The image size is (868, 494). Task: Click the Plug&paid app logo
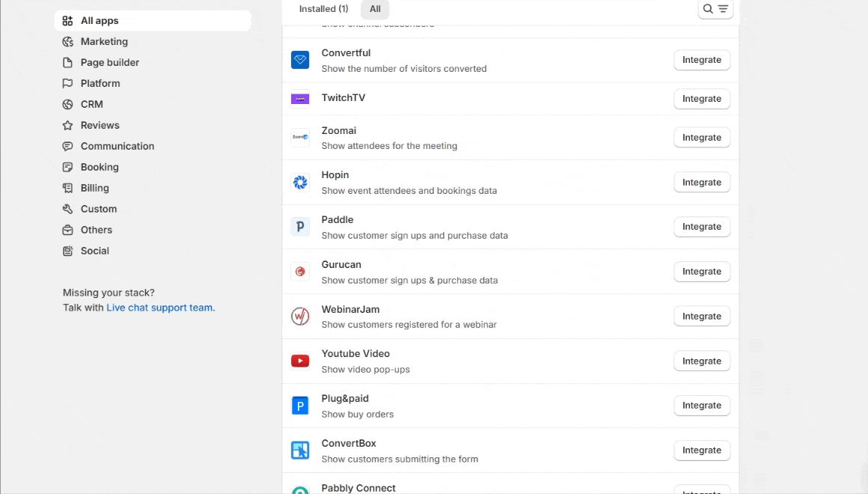click(x=300, y=406)
